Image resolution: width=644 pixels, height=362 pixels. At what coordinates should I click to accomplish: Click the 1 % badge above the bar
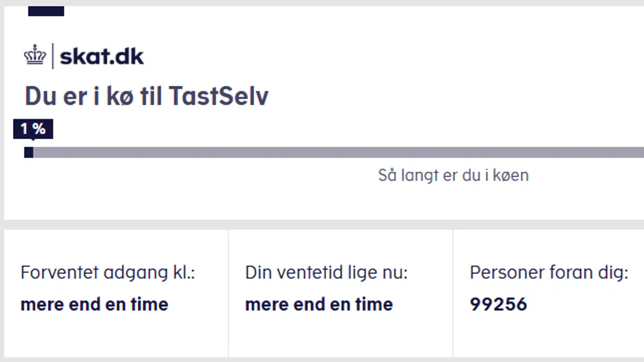34,129
